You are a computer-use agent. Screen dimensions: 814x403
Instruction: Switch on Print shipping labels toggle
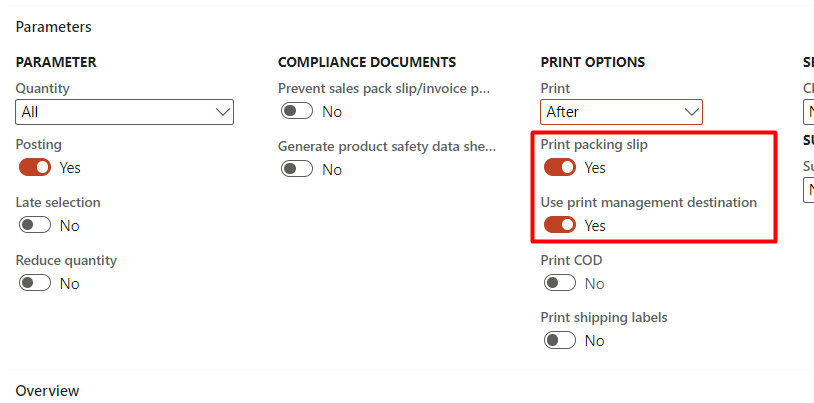pos(560,341)
